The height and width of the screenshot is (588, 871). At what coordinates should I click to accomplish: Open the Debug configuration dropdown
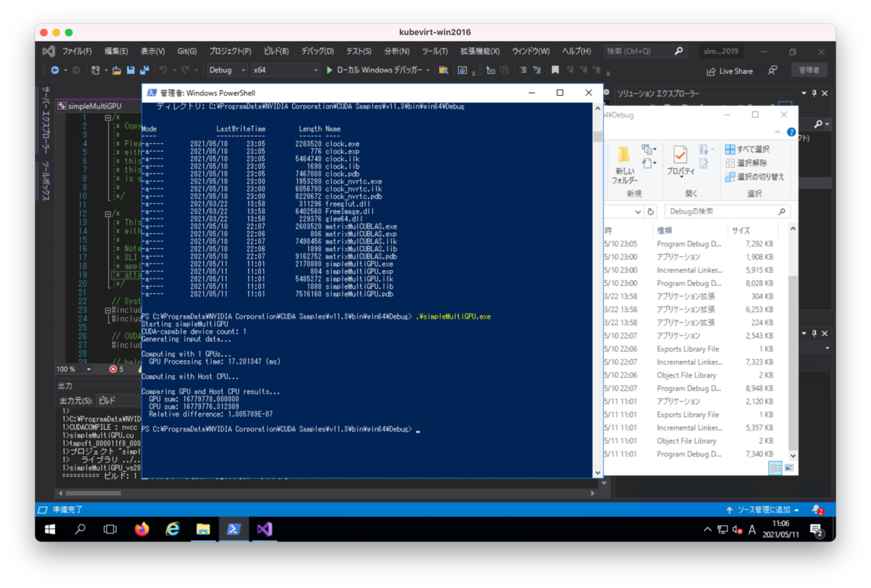click(x=227, y=70)
